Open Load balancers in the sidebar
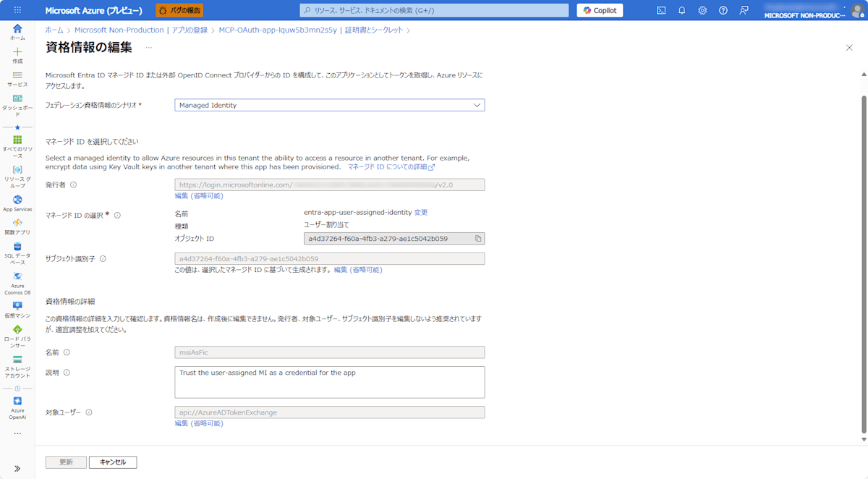This screenshot has width=868, height=479. point(17,337)
